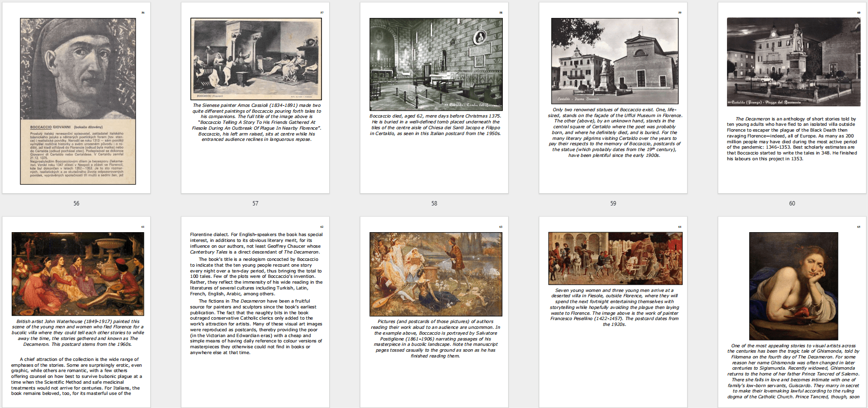The height and width of the screenshot is (408, 868).
Task: Click the Boccaccio Giovanni portrait image on page 56
Action: pyautogui.click(x=78, y=101)
